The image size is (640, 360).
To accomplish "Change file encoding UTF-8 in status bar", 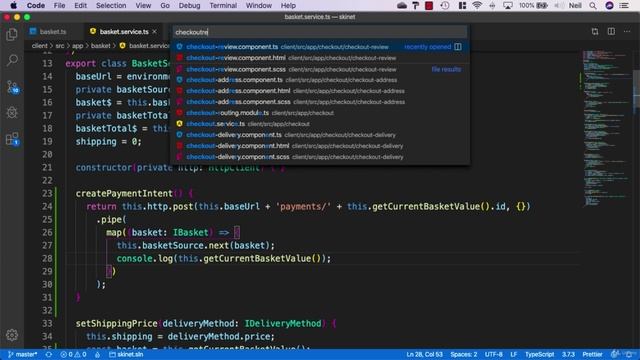I will [493, 354].
